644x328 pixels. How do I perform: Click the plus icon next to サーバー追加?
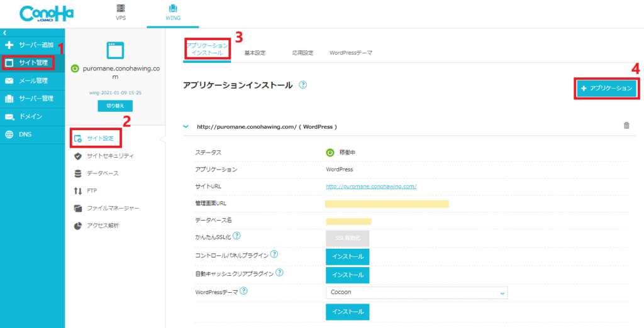[x=10, y=45]
